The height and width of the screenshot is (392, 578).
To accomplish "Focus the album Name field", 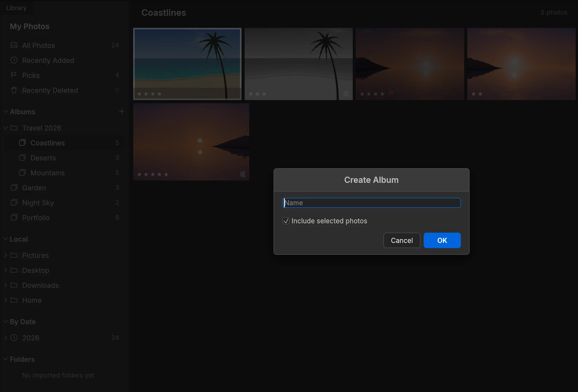I will click(371, 203).
